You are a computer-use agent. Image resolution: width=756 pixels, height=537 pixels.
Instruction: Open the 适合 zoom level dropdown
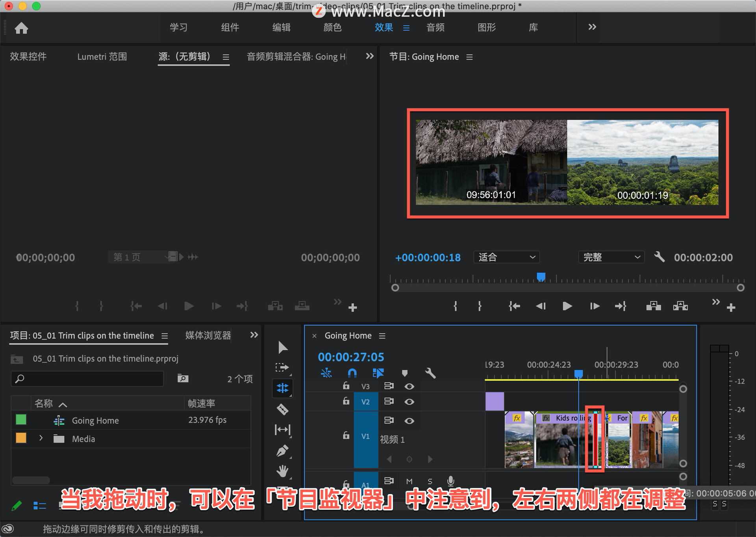coord(506,257)
